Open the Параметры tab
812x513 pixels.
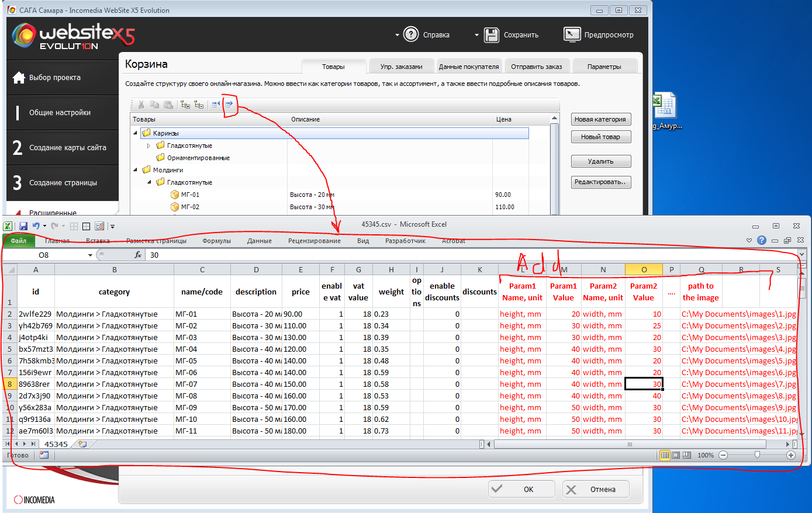604,66
